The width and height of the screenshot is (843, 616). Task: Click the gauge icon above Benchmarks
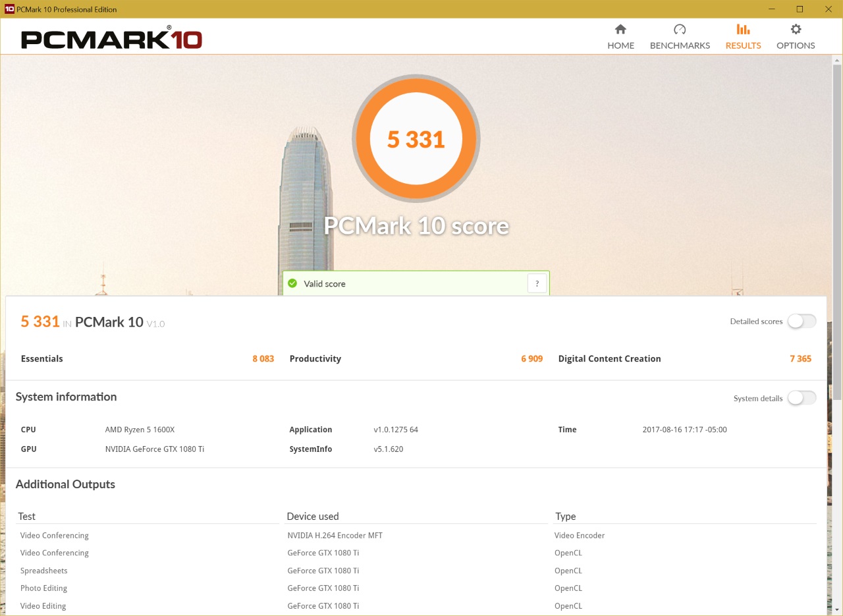(680, 29)
